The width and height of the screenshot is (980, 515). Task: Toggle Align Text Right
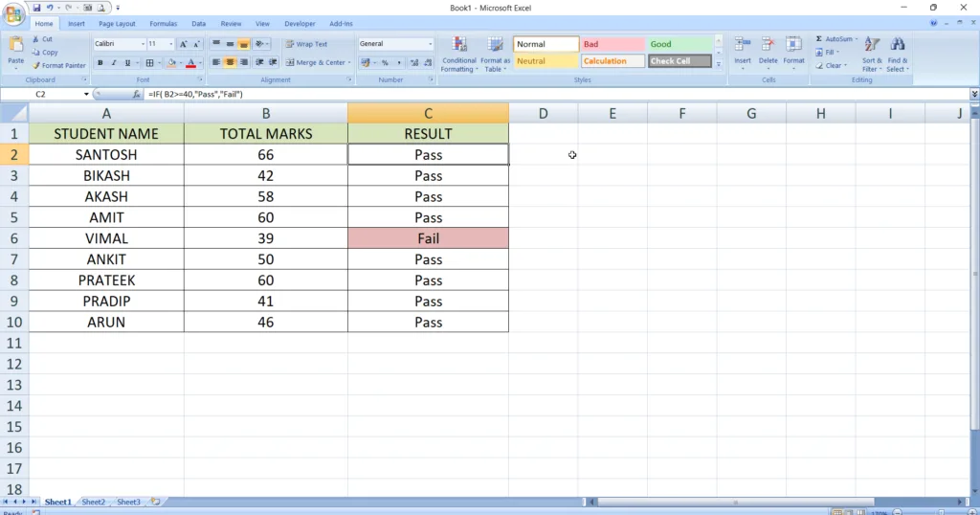click(244, 62)
